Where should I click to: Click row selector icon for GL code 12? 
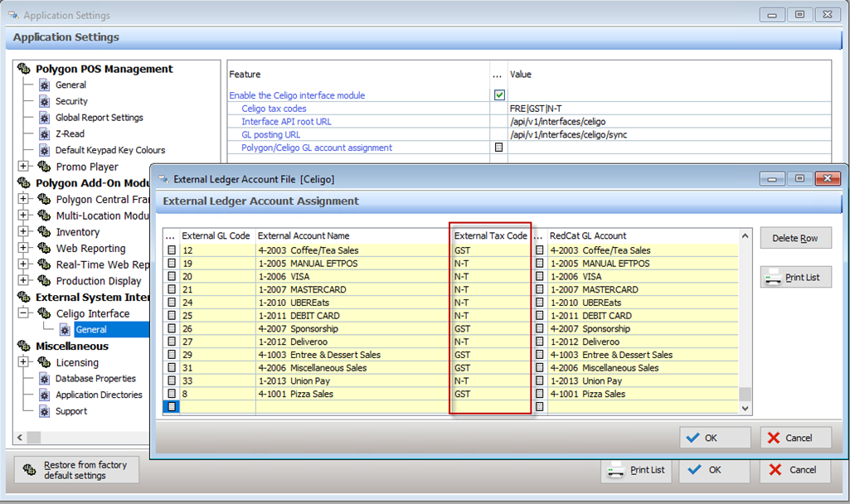pos(172,250)
